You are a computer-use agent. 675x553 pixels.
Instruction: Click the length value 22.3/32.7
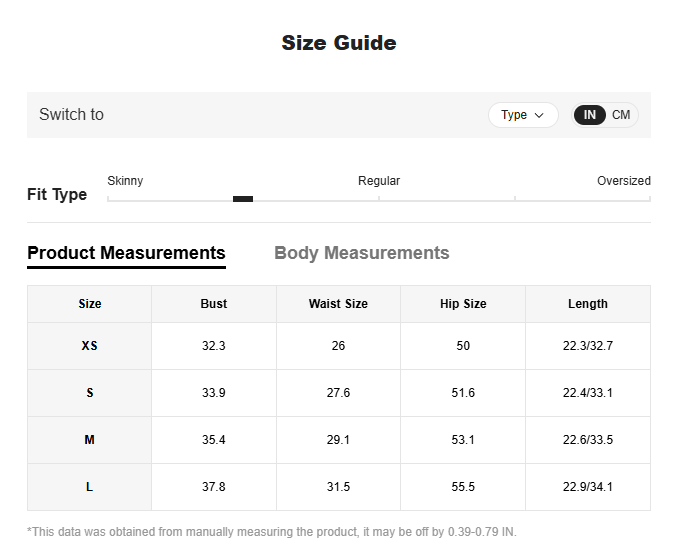tap(588, 346)
